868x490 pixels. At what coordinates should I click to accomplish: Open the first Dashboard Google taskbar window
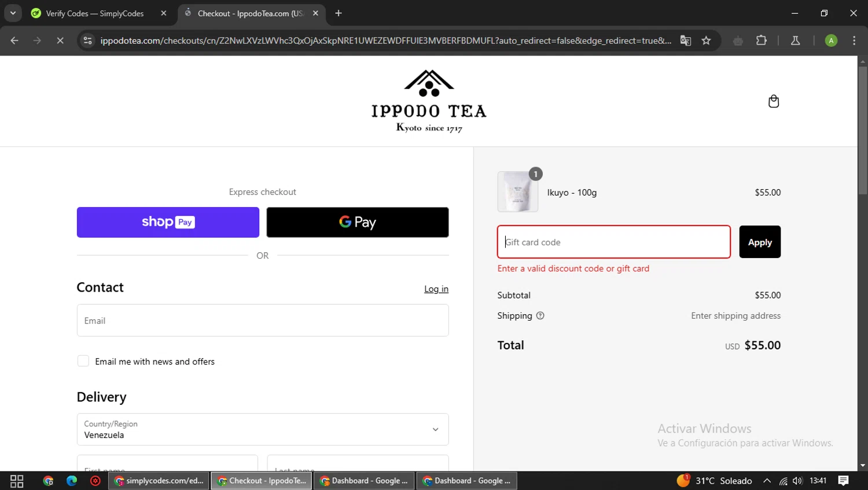tap(365, 481)
